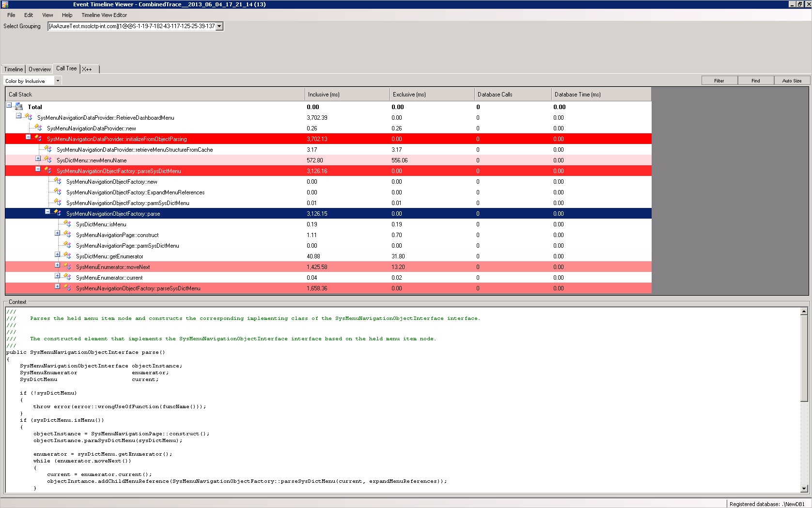Click the Filter button

click(719, 80)
